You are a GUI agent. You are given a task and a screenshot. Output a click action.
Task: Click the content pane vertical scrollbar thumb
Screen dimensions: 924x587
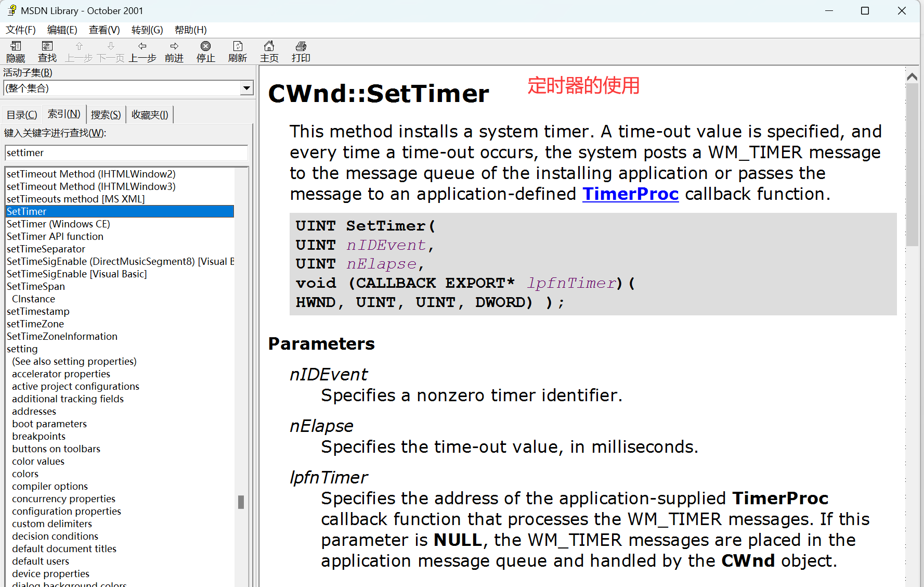[912, 164]
